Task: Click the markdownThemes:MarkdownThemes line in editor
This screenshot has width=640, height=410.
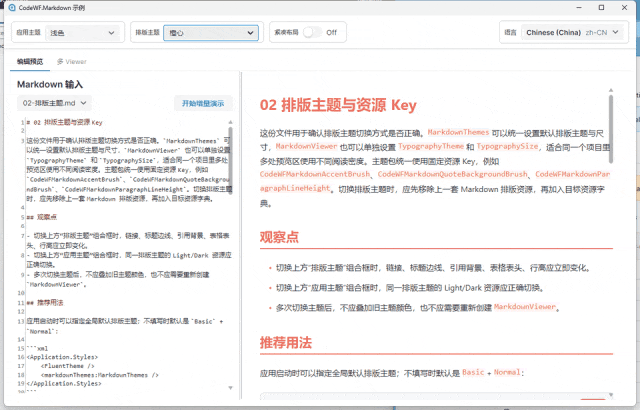Action: pos(100,375)
